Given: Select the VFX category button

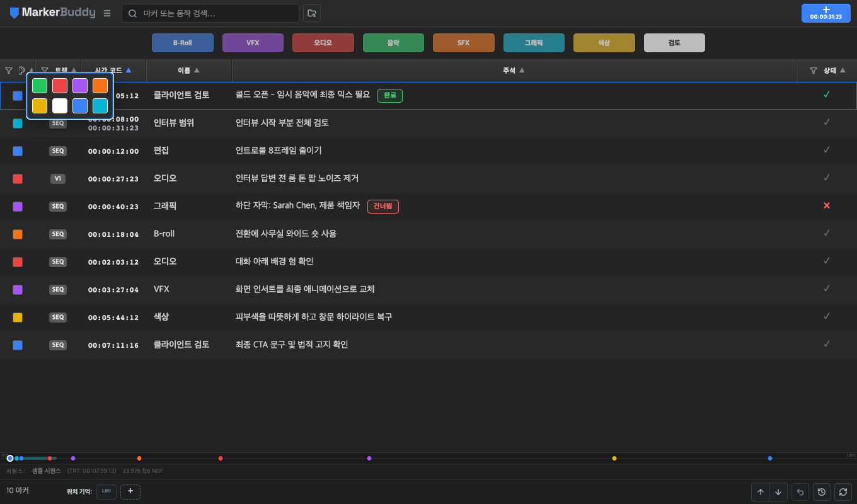Looking at the screenshot, I should (253, 43).
